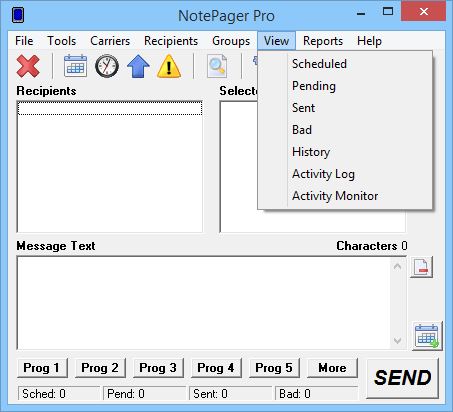Minimize the NotePager Pro window
Viewport: 453px width, 412px height.
point(361,13)
